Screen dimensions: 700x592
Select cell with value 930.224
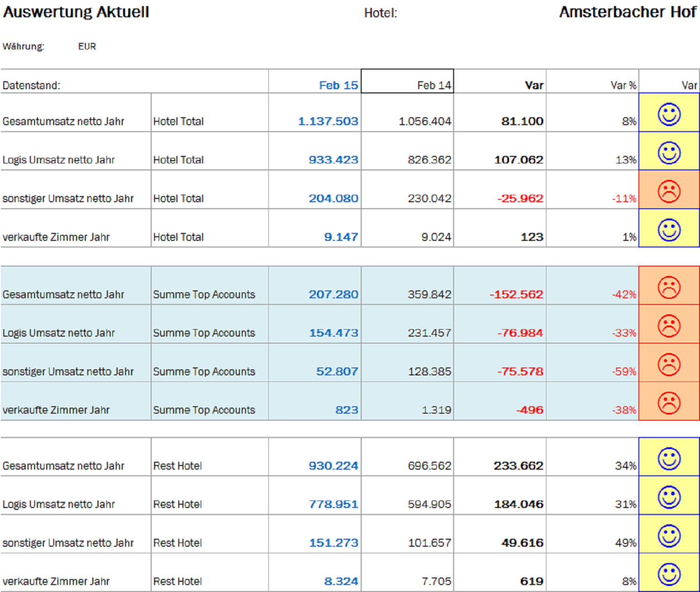(315, 457)
